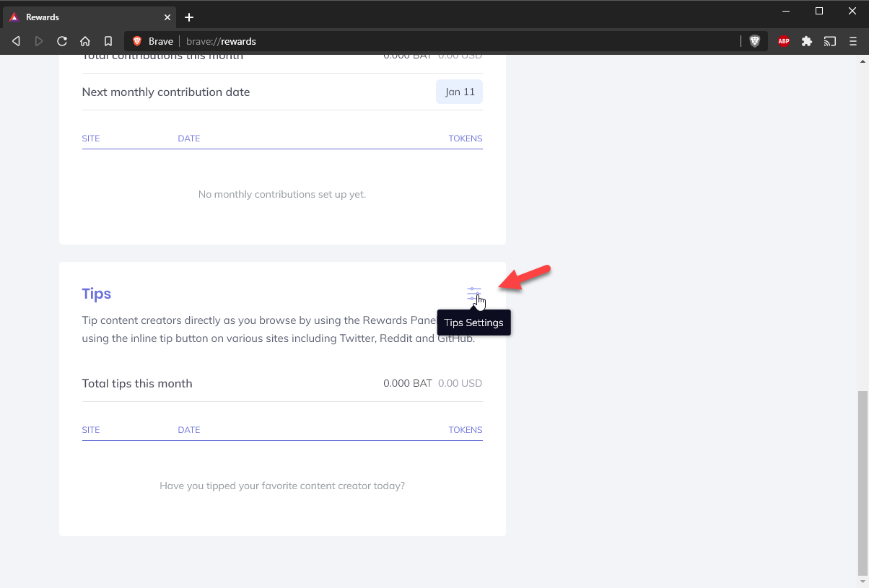The height and width of the screenshot is (588, 869).
Task: Click TOKENS column header in Tips table
Action: pyautogui.click(x=465, y=429)
